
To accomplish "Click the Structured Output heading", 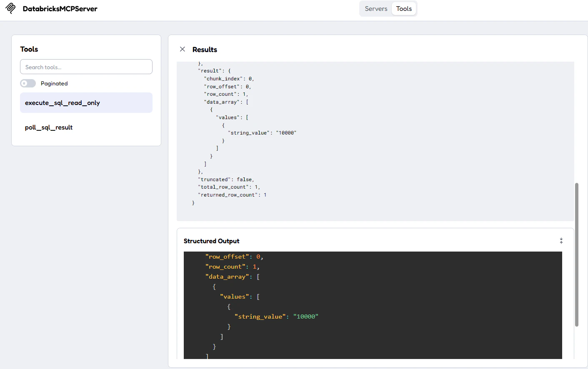I will [211, 241].
